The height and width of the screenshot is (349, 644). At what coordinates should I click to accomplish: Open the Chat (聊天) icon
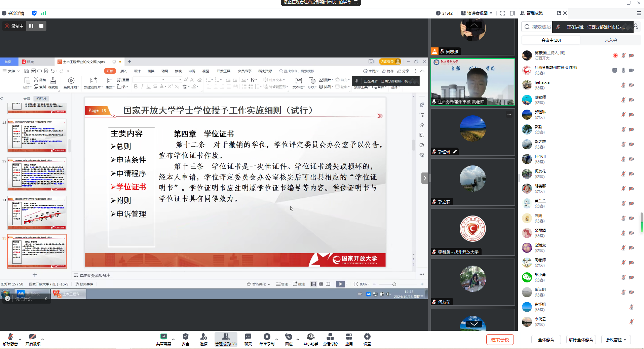point(248,339)
